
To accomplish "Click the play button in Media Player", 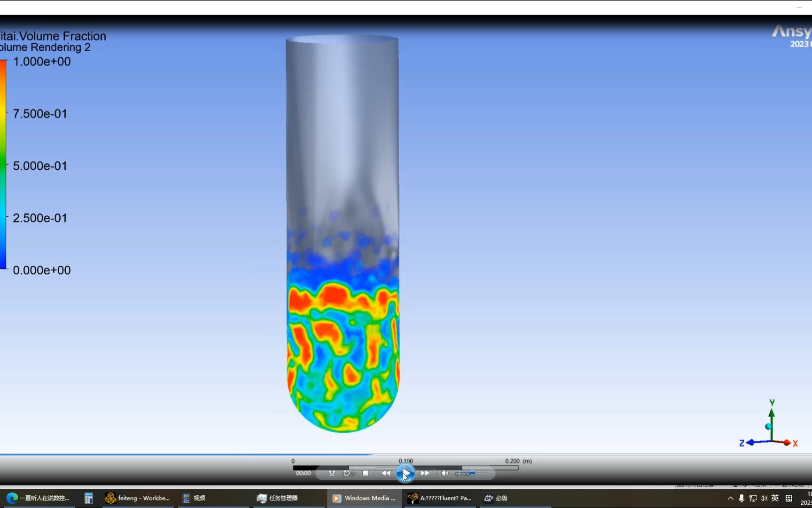I will (x=406, y=473).
